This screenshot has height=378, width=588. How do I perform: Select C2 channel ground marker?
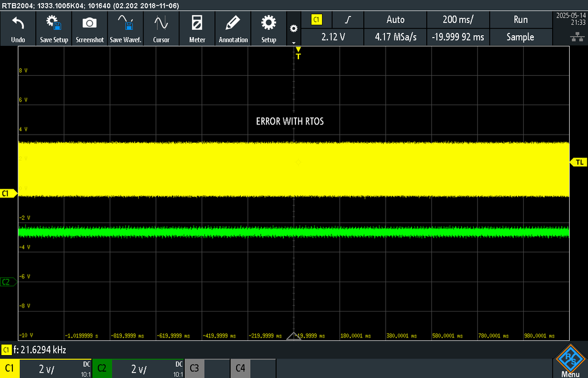pos(8,282)
